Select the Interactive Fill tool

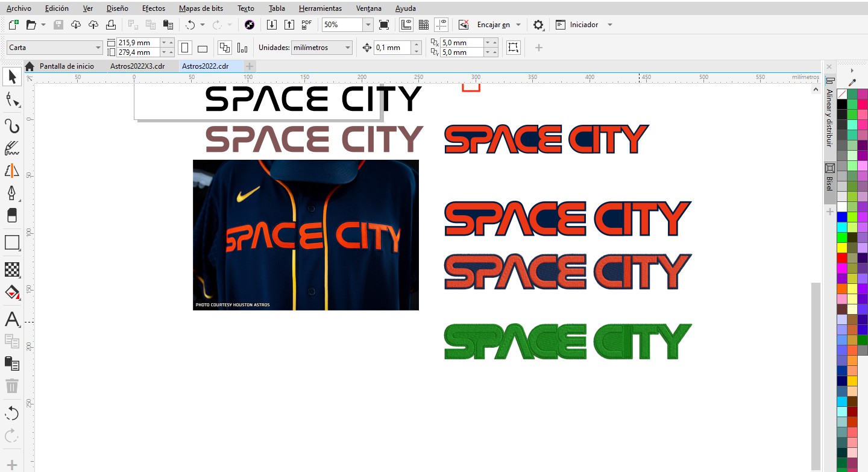pyautogui.click(x=12, y=292)
